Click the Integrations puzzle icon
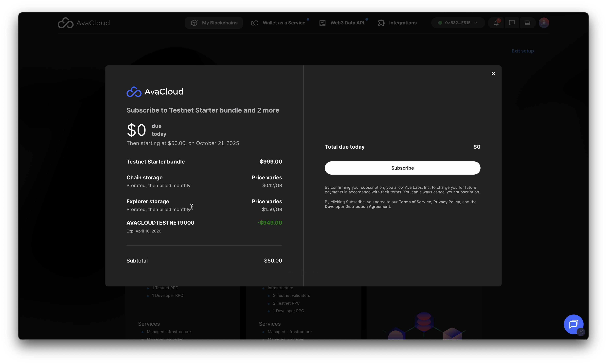Viewport: 607px width, 364px height. (x=381, y=23)
